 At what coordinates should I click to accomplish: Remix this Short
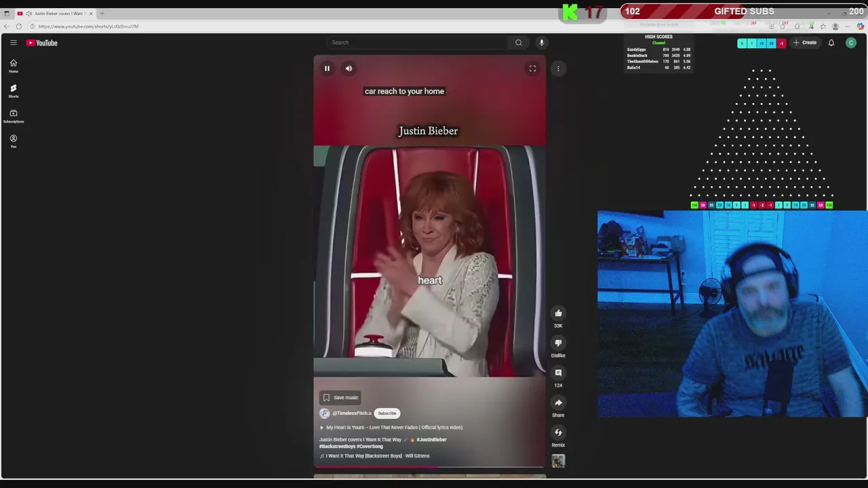tap(558, 432)
